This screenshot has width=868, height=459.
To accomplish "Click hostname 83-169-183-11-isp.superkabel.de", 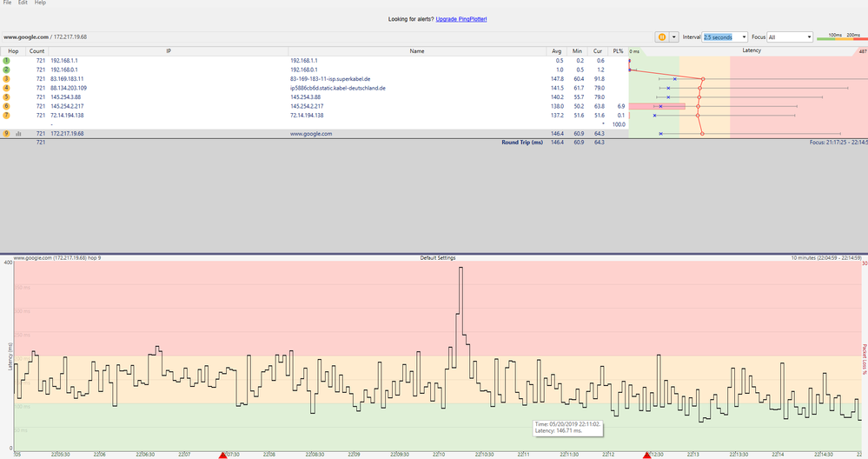I will pos(330,79).
